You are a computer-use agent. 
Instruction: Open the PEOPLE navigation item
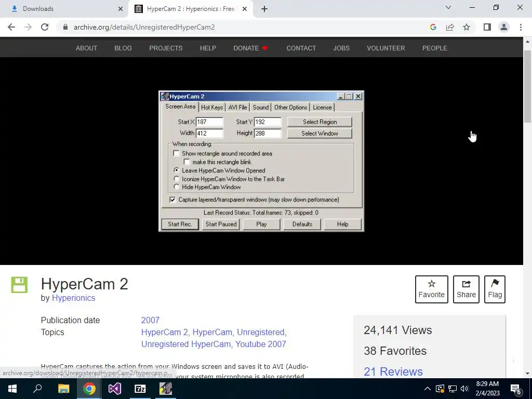(435, 48)
